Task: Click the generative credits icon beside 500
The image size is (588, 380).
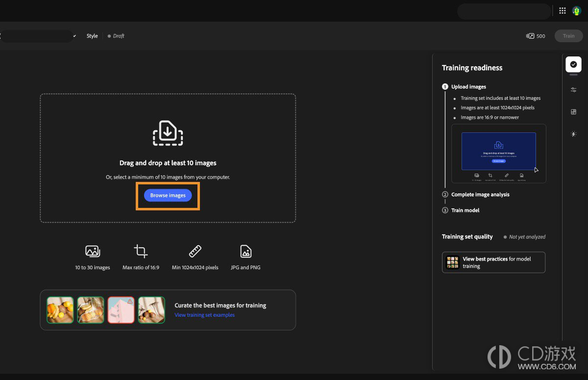Action: click(x=530, y=36)
